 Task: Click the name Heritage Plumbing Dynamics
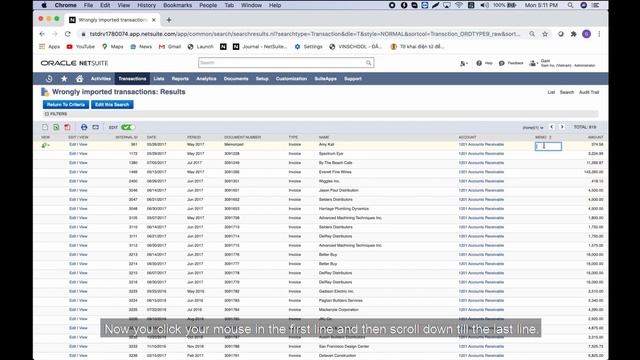coord(344,209)
